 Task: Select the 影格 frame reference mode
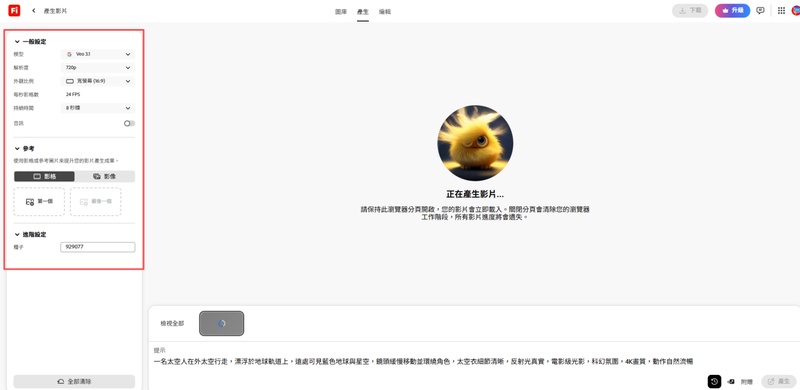[44, 177]
